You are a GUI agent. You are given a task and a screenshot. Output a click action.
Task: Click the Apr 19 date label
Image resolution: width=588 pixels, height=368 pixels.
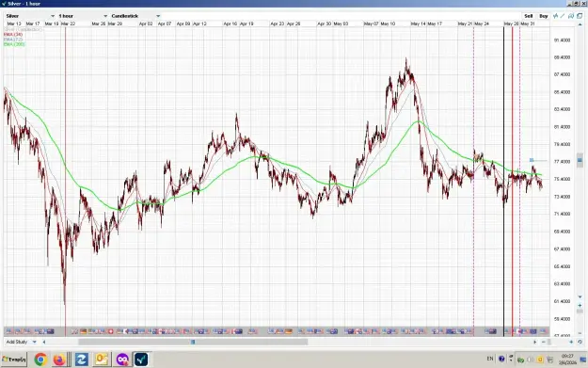click(x=246, y=24)
